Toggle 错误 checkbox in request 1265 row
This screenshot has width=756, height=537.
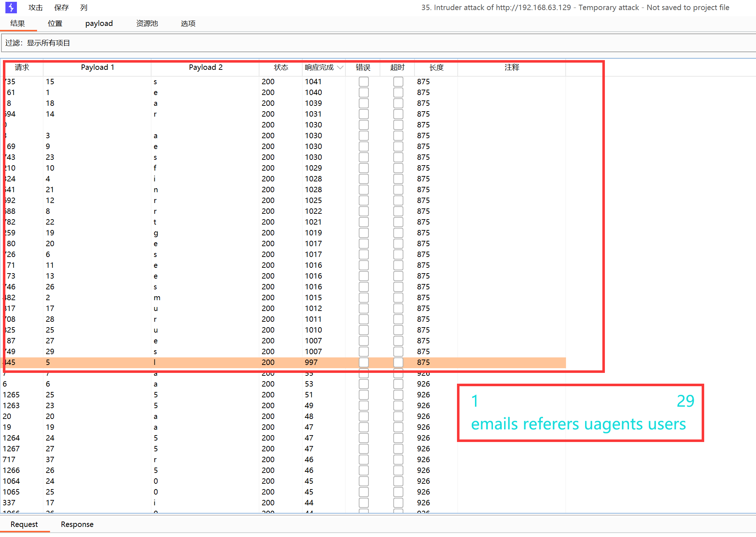(x=364, y=395)
